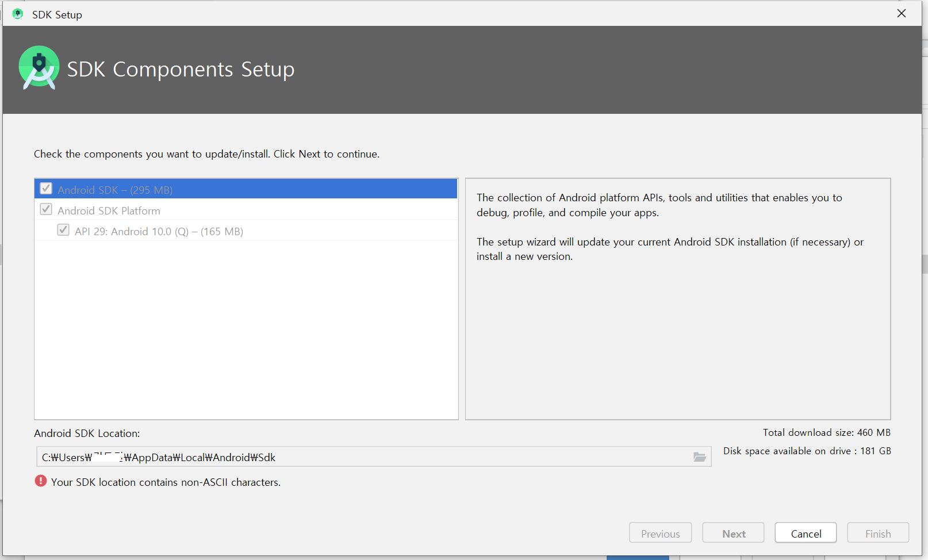The image size is (928, 560).
Task: Click the Cancel button
Action: 806,533
